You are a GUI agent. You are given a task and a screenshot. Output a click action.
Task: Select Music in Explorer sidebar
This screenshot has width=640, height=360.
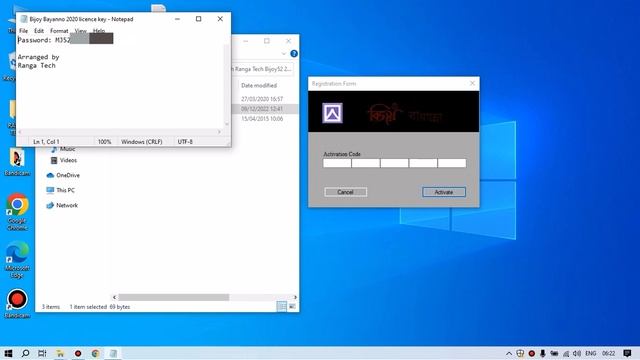tap(64, 149)
